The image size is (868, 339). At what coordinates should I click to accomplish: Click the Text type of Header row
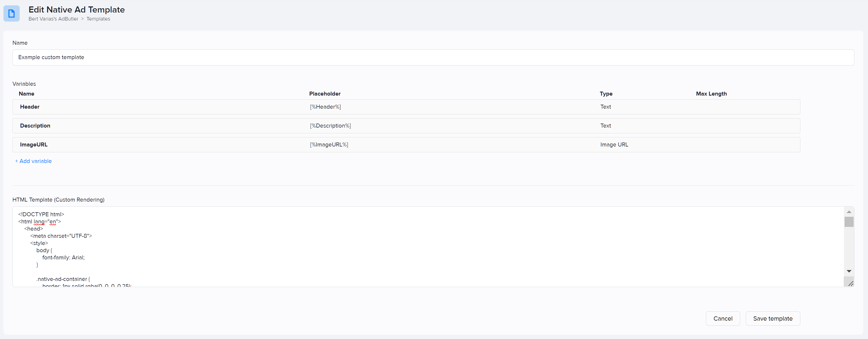605,107
